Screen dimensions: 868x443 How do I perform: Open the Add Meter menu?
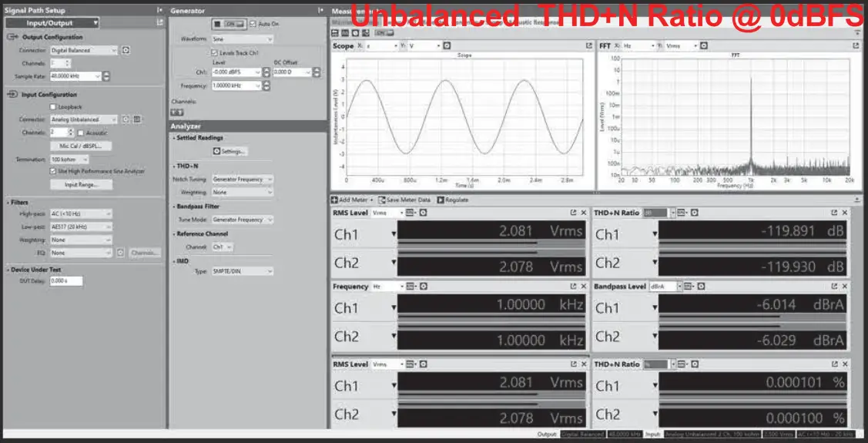(353, 200)
